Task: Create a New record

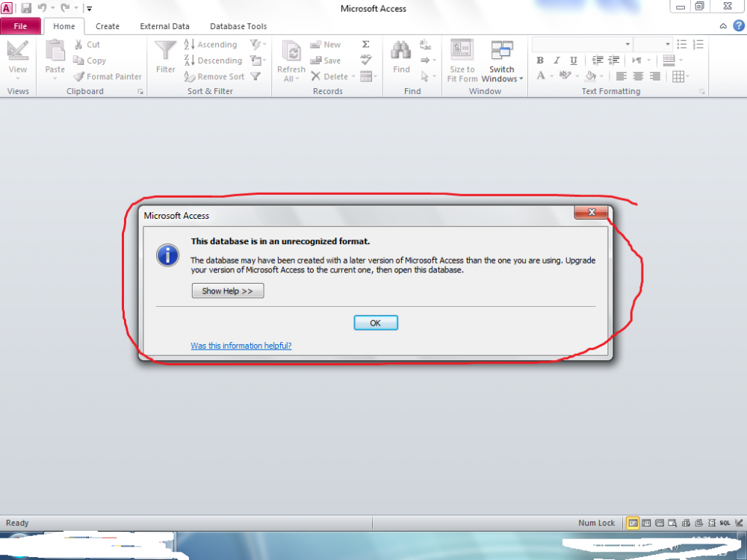Action: coord(325,44)
